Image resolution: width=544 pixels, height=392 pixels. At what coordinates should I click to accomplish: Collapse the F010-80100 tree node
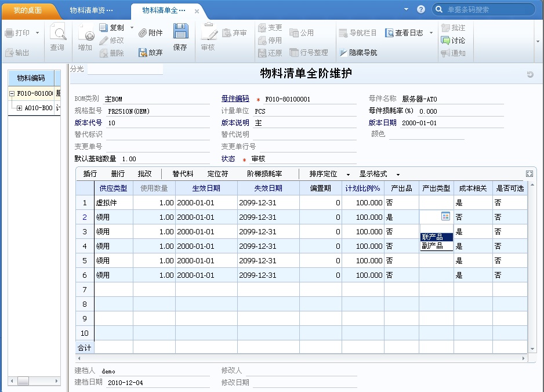pyautogui.click(x=12, y=93)
